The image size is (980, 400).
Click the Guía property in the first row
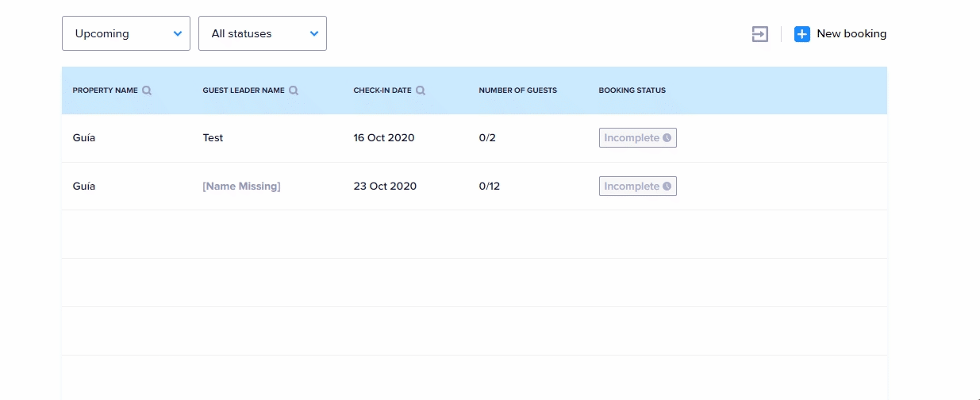(x=84, y=138)
